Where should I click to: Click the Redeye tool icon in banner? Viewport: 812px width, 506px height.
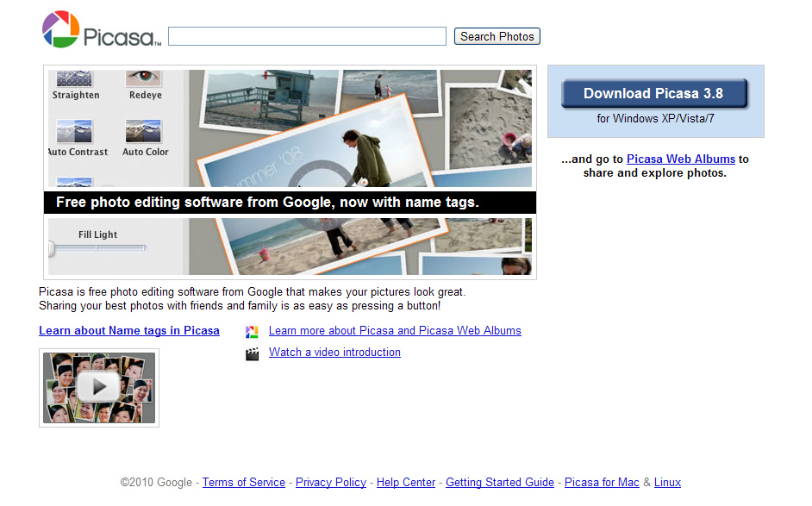tap(143, 78)
